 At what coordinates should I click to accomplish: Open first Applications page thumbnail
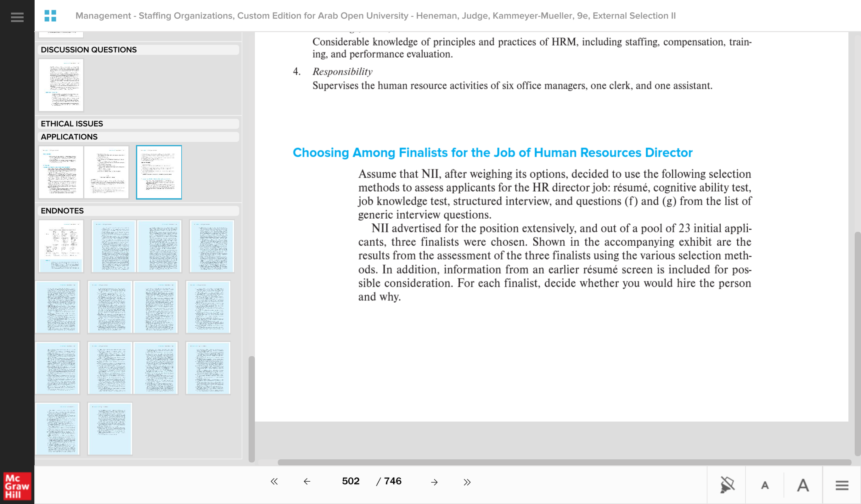point(61,172)
